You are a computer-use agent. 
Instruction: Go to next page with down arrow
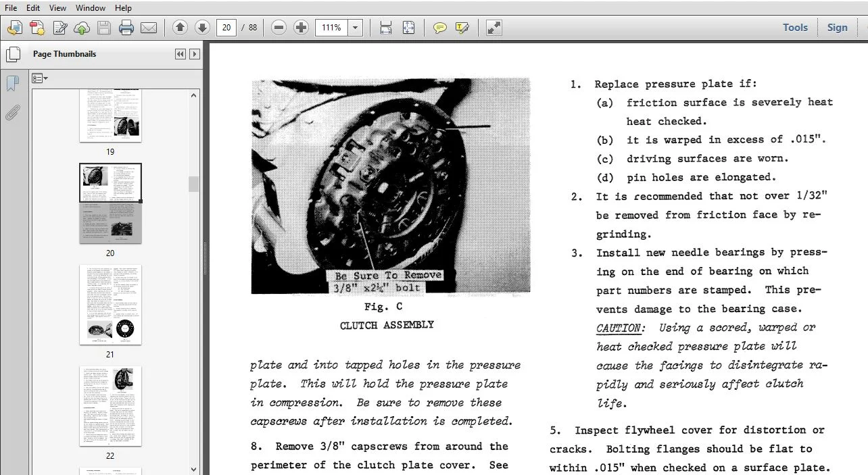coord(202,28)
